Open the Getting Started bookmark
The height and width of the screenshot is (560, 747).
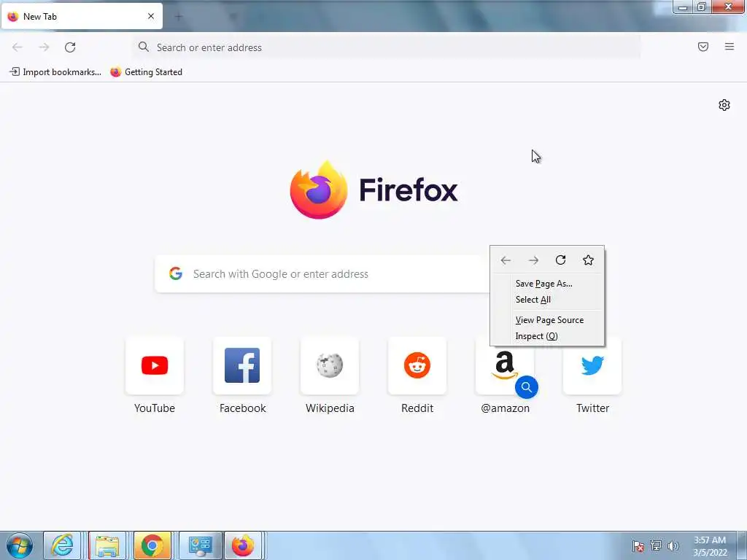(146, 72)
